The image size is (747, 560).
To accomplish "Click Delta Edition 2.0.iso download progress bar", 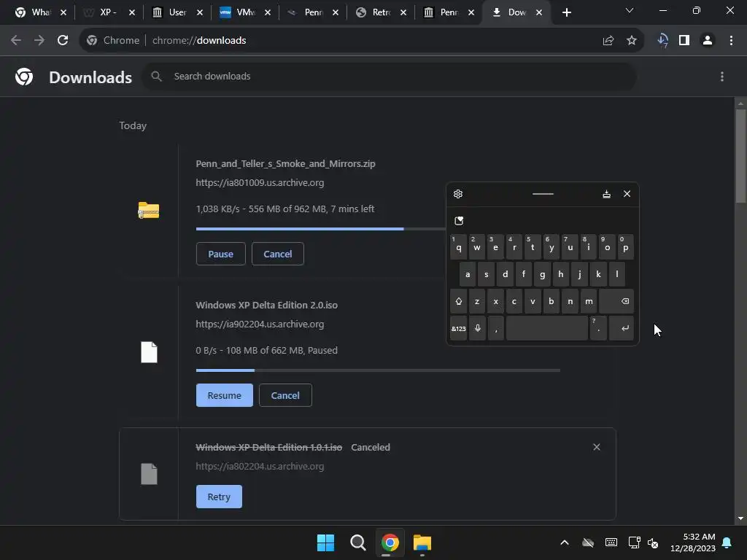I will pyautogui.click(x=379, y=370).
